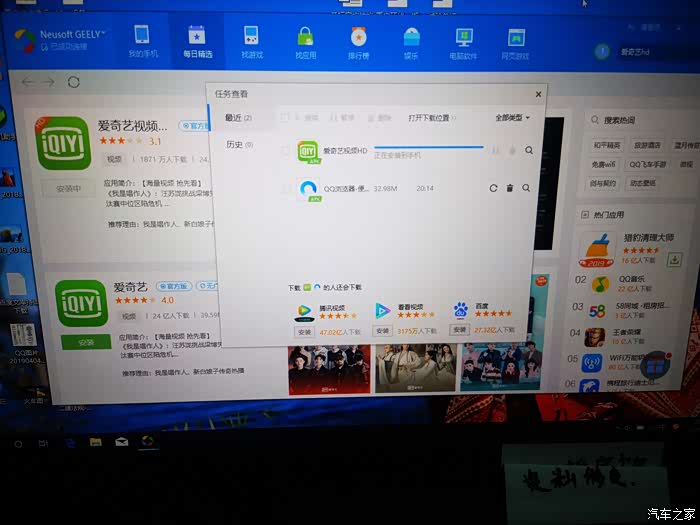
Task: Click the 腾讯视频 app icon
Action: (x=304, y=312)
